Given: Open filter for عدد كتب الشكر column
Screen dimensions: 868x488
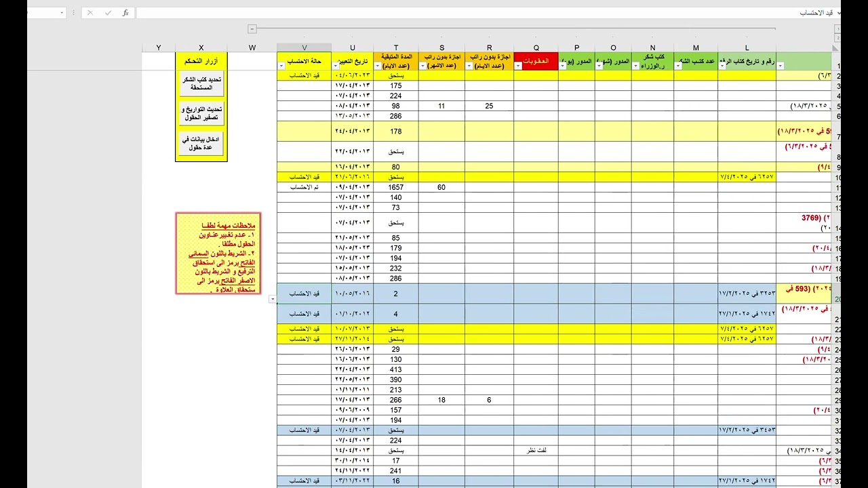Looking at the screenshot, I should point(679,66).
